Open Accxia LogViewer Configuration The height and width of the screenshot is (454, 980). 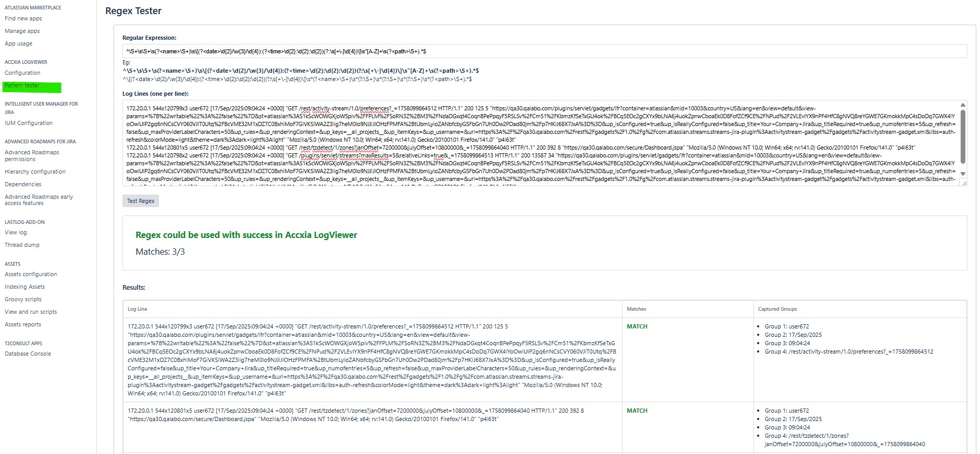click(22, 73)
